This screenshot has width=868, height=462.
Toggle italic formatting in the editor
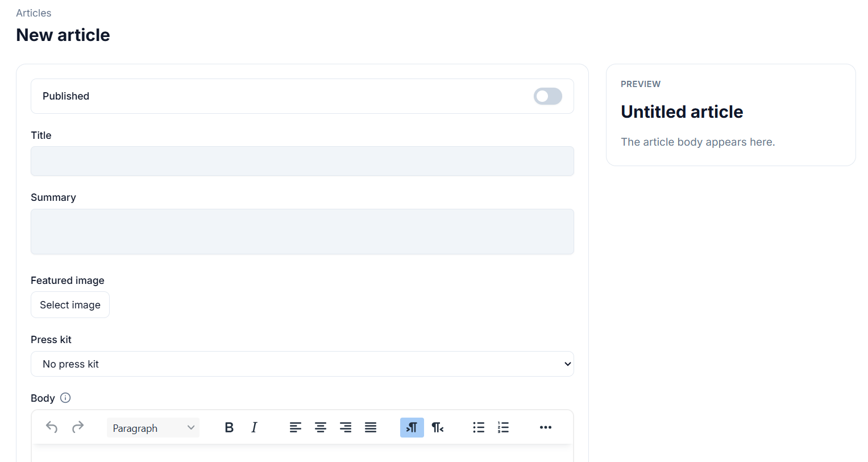coord(254,427)
